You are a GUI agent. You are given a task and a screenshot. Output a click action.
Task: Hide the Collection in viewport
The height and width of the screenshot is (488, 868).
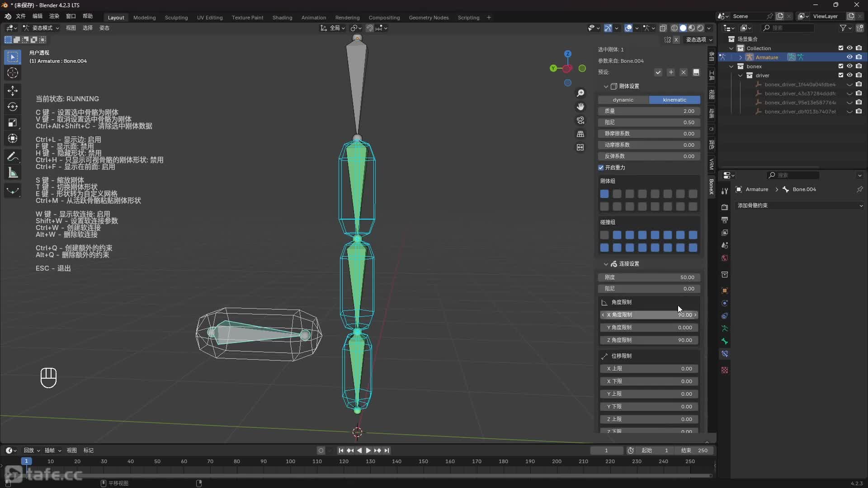pyautogui.click(x=849, y=48)
